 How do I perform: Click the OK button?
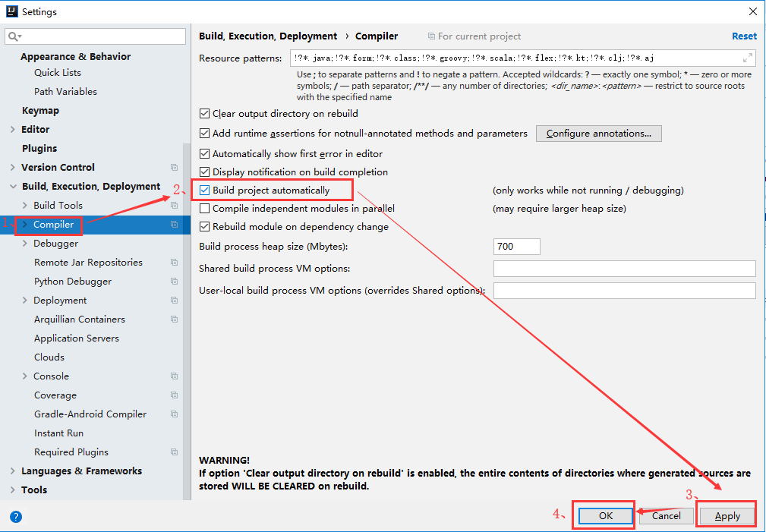pyautogui.click(x=606, y=516)
